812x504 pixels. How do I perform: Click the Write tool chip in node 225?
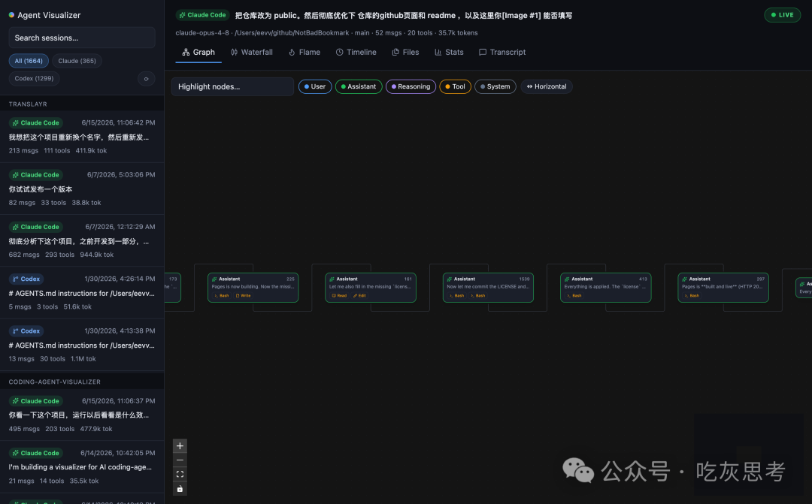coord(244,295)
